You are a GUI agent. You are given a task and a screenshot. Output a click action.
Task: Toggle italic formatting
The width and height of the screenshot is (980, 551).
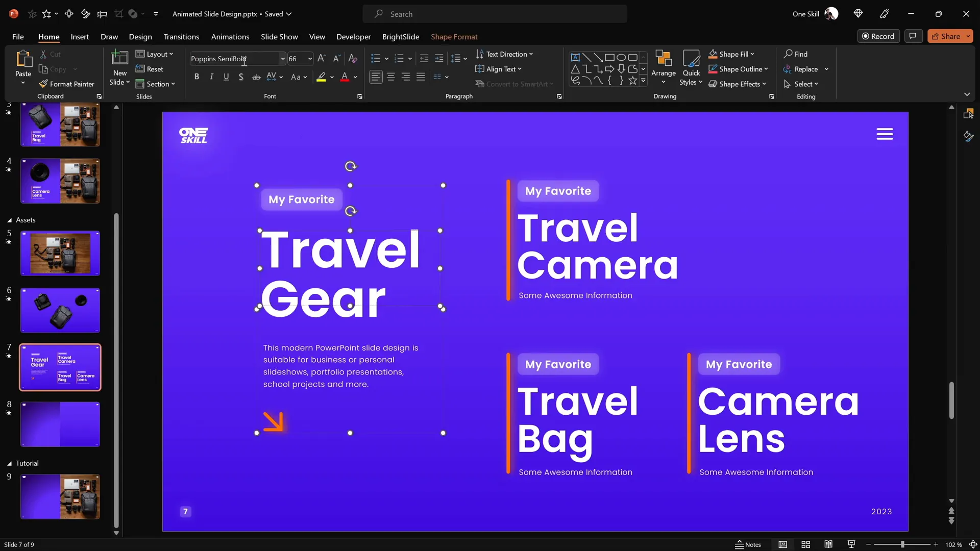click(211, 77)
